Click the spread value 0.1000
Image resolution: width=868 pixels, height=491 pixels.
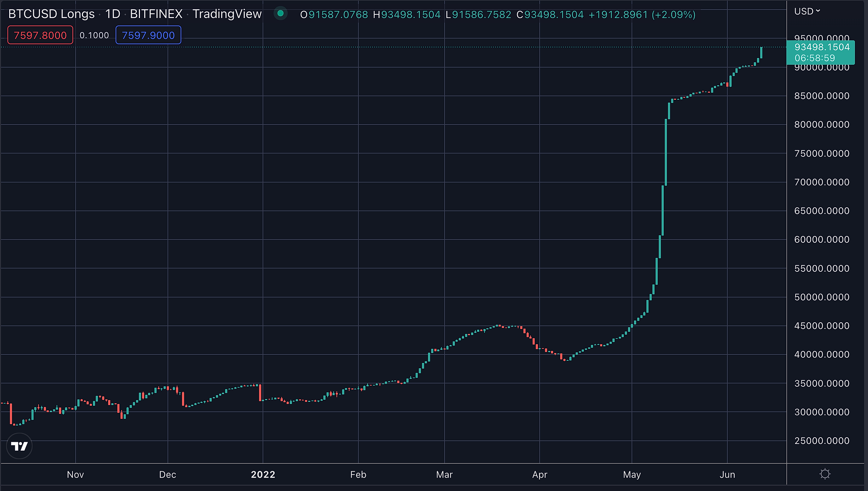tap(94, 35)
